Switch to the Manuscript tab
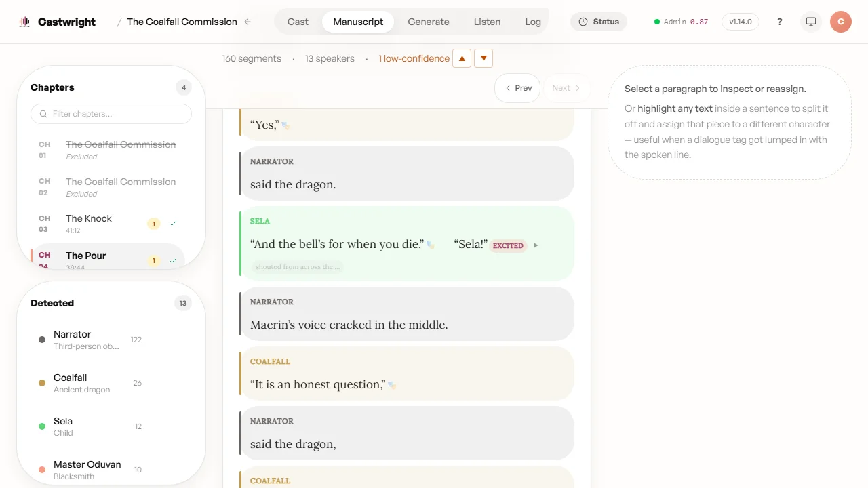 pyautogui.click(x=358, y=22)
